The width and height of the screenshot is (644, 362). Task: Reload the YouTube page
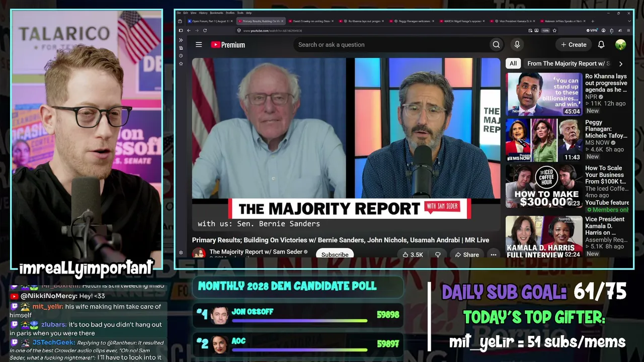[x=205, y=31]
